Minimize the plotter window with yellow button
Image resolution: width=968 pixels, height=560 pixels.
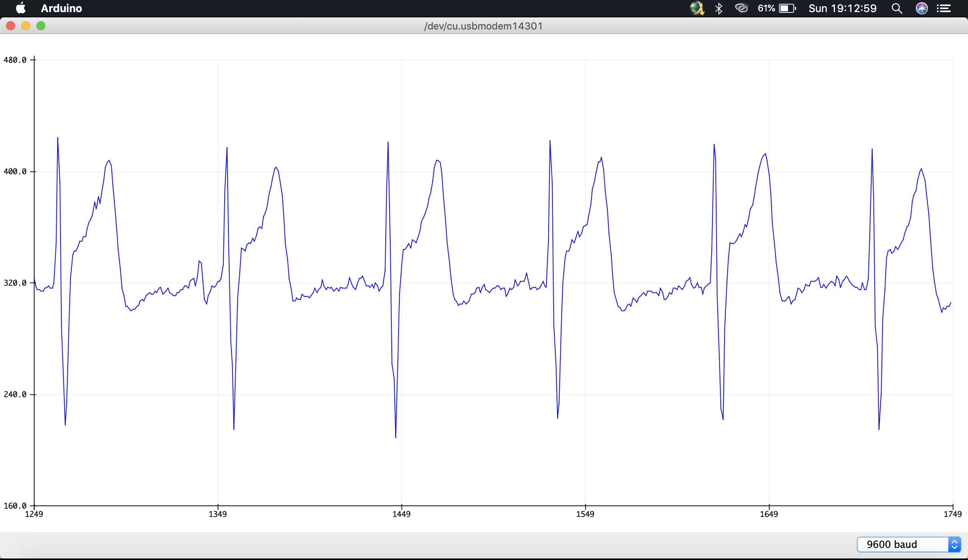click(x=26, y=26)
